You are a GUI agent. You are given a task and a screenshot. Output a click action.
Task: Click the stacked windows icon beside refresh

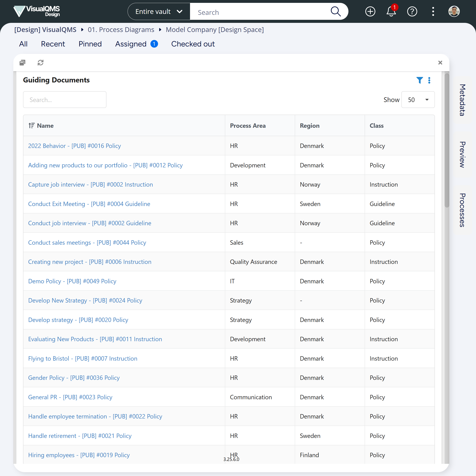click(22, 63)
